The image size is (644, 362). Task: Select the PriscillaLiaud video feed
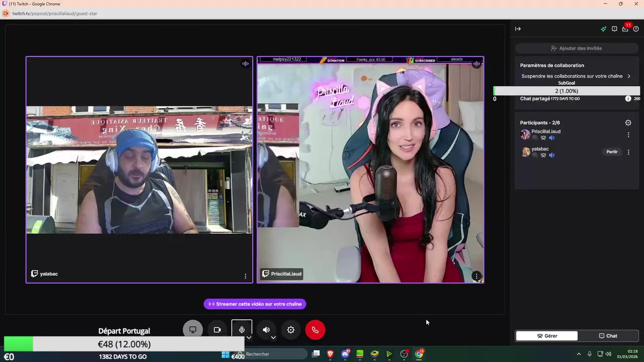pyautogui.click(x=370, y=169)
